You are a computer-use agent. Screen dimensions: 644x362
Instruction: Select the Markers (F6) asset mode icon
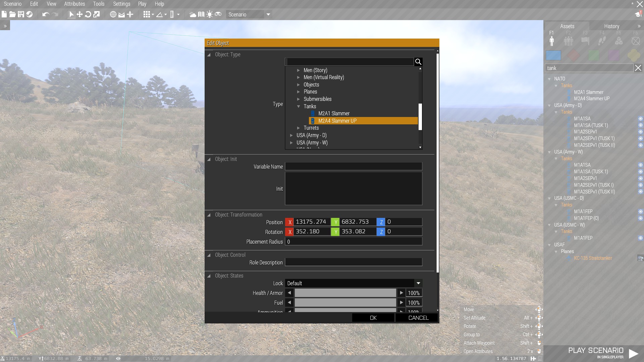(x=635, y=41)
